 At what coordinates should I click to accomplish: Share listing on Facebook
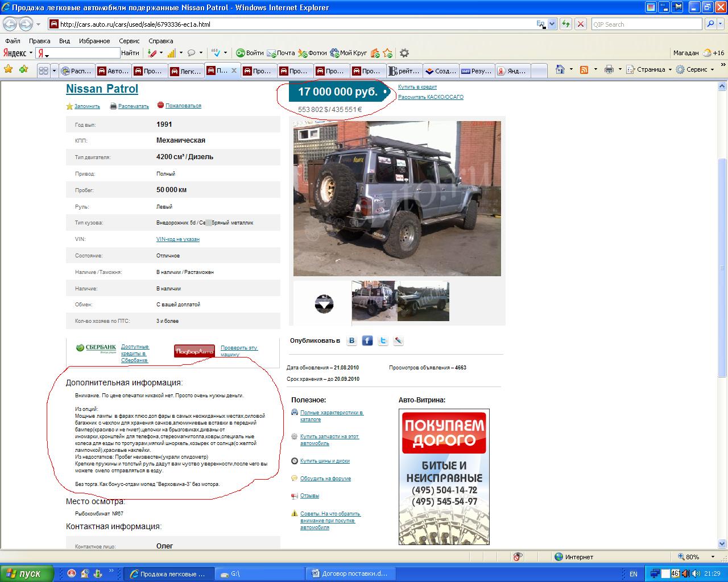pos(367,340)
